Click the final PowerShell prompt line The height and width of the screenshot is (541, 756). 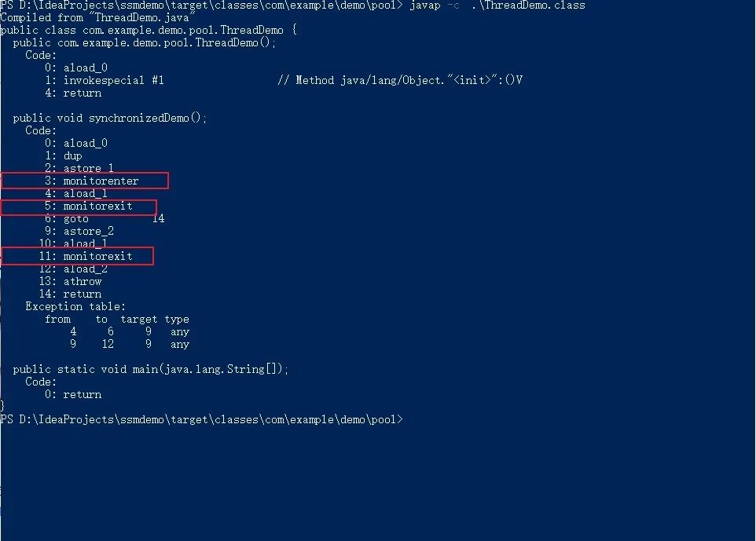click(201, 419)
